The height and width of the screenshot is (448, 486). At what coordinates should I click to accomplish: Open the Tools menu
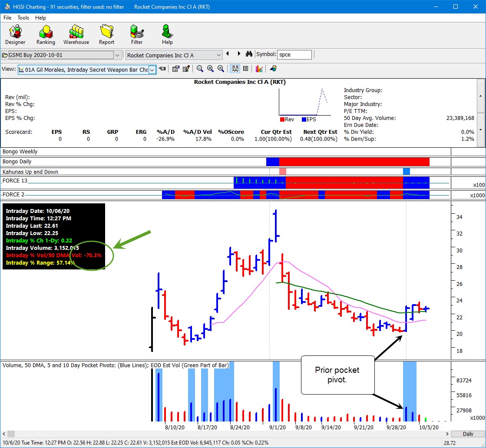23,18
